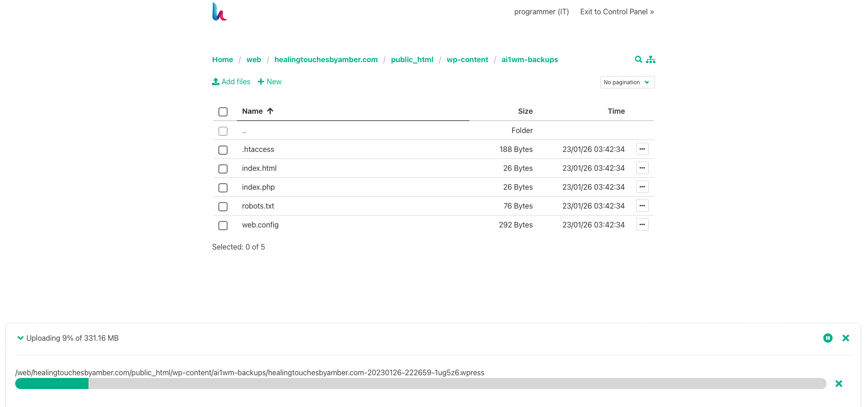Open the actions menu for index.html
Viewport: 868px width, 407px height.
click(642, 168)
